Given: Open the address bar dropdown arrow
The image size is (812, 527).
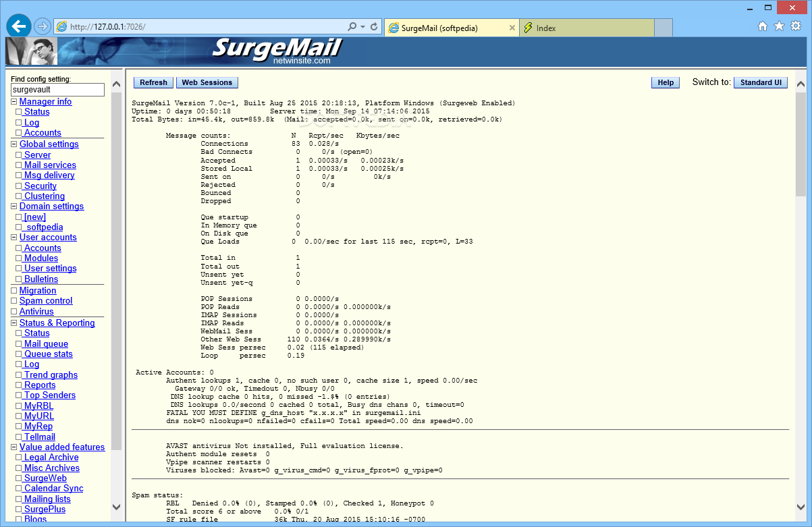Looking at the screenshot, I should click(x=362, y=27).
